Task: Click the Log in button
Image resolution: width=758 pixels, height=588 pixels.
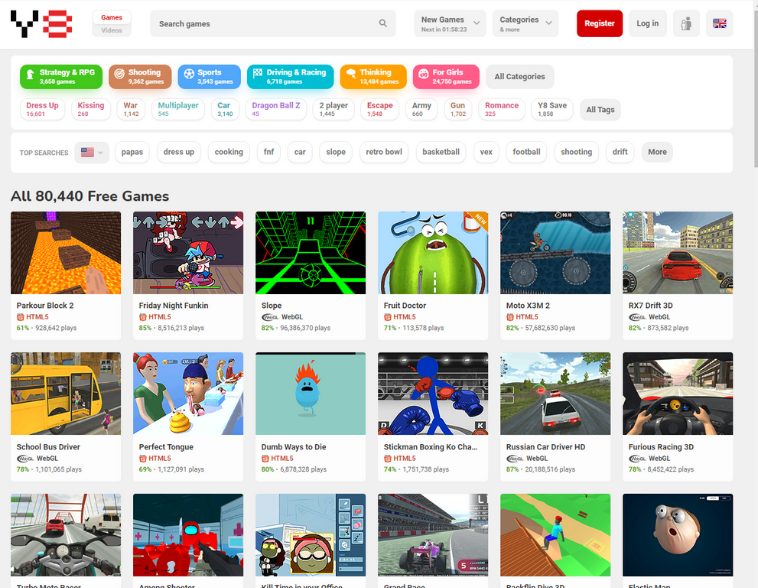Action: coord(647,23)
